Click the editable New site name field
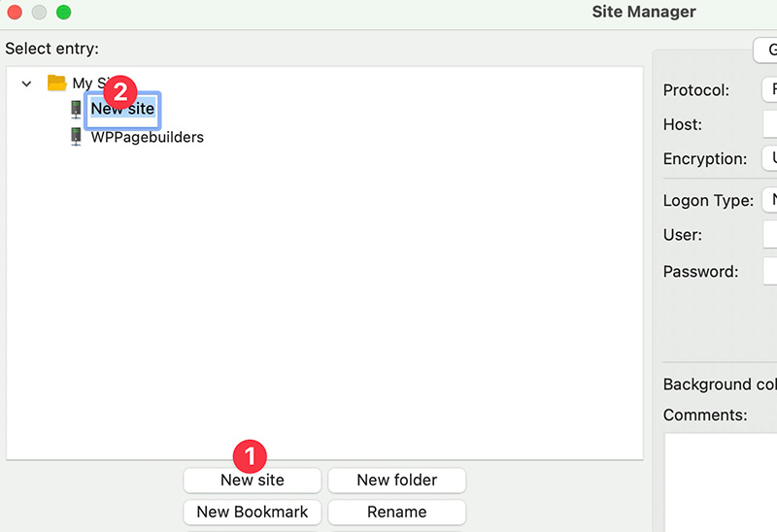777x532 pixels. coord(122,110)
